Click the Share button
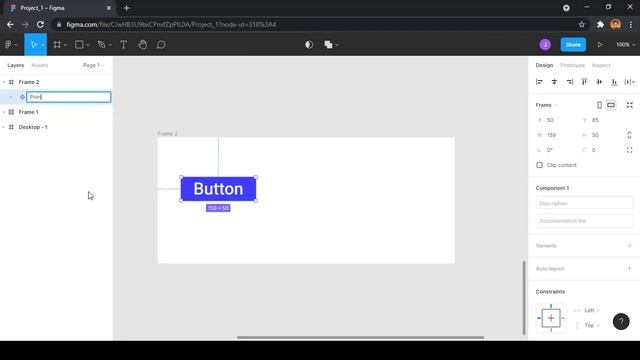The image size is (640, 360). (x=573, y=44)
